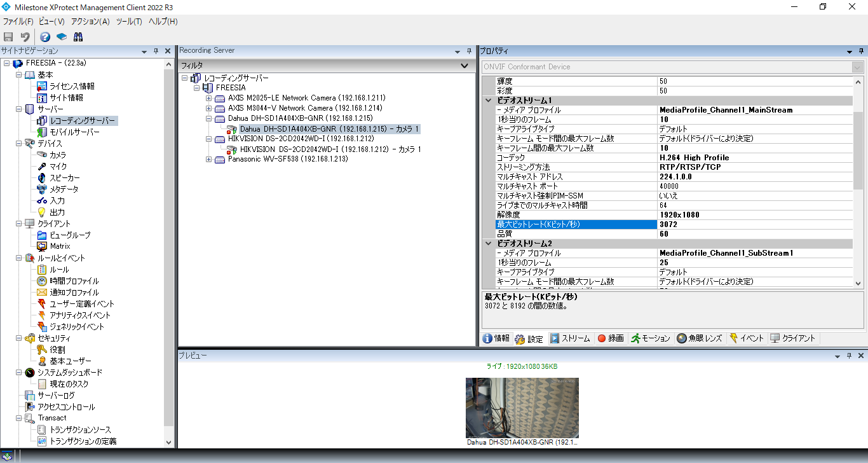Click the Undo toolbar icon
Viewport: 868px width, 463px height.
pos(25,37)
